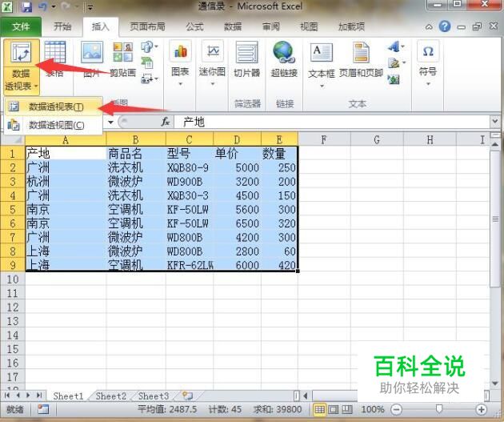Open Symbol (符号) menu
This screenshot has width=504, height=422.
pyautogui.click(x=428, y=63)
